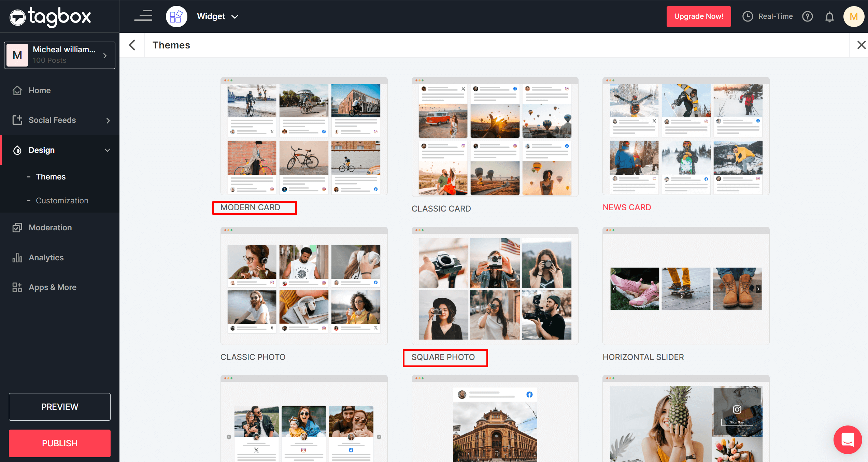Screen dimensions: 868x462
Task: Click the user avatar in the top right
Action: coord(854,16)
